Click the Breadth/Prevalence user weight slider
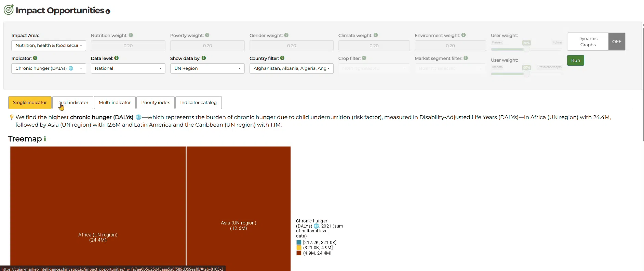Image resolution: width=644 pixels, height=271 pixels. [x=526, y=74]
